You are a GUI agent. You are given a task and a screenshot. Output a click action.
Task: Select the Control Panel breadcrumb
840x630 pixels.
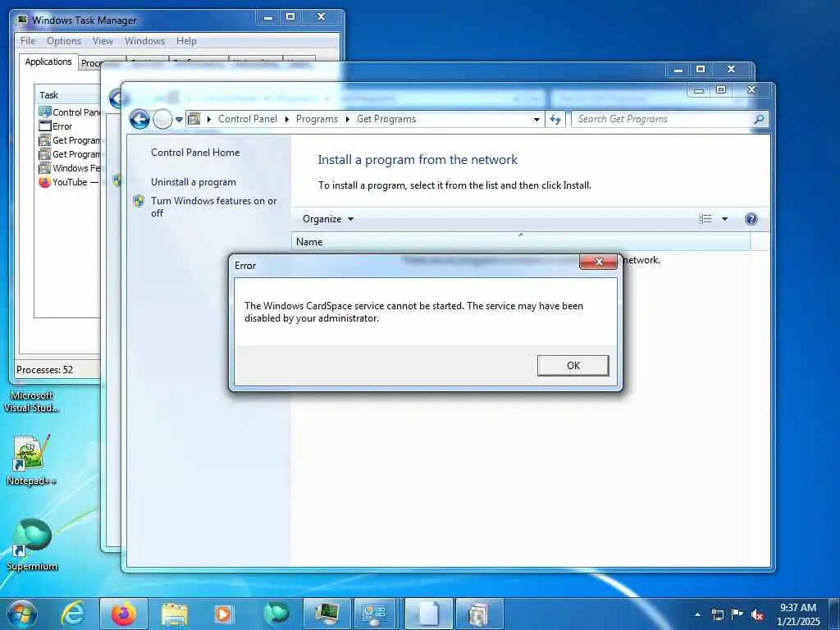tap(248, 119)
